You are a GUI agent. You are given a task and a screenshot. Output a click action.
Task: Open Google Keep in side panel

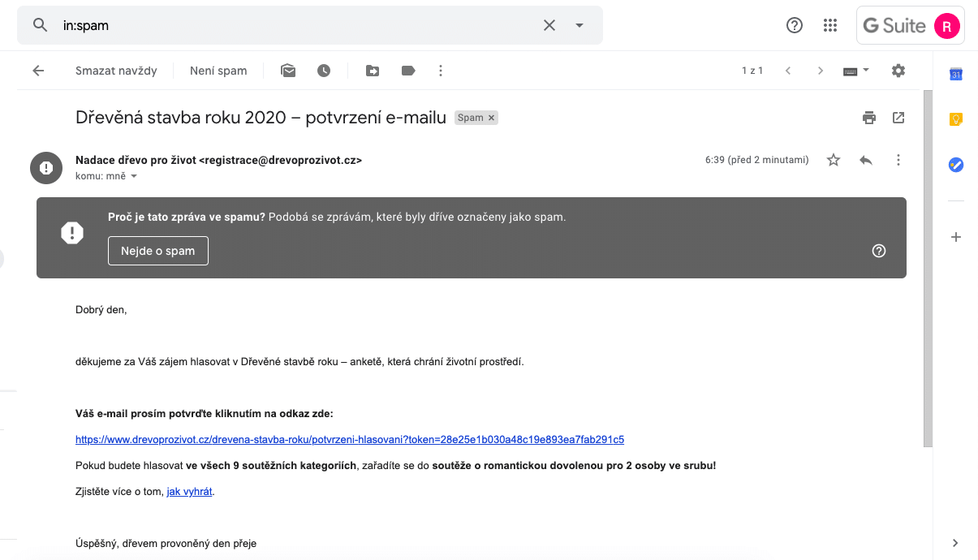(956, 119)
